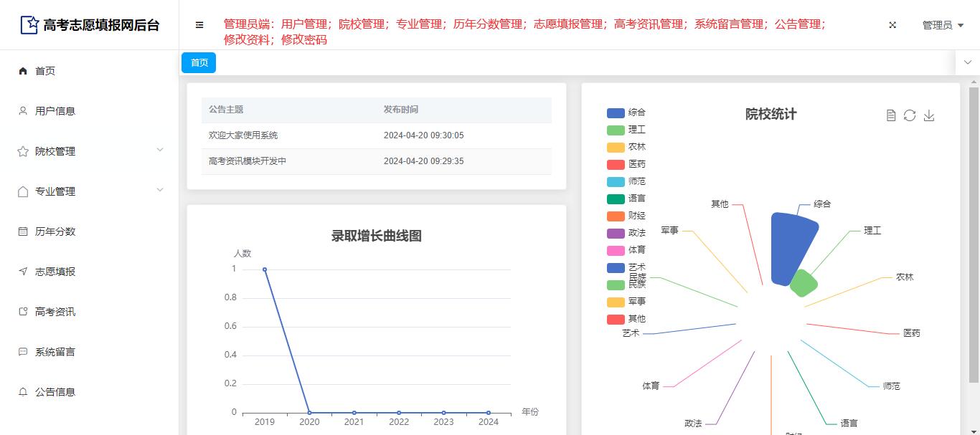
Task: Toggle the 师范 legend entry
Action: [x=626, y=181]
